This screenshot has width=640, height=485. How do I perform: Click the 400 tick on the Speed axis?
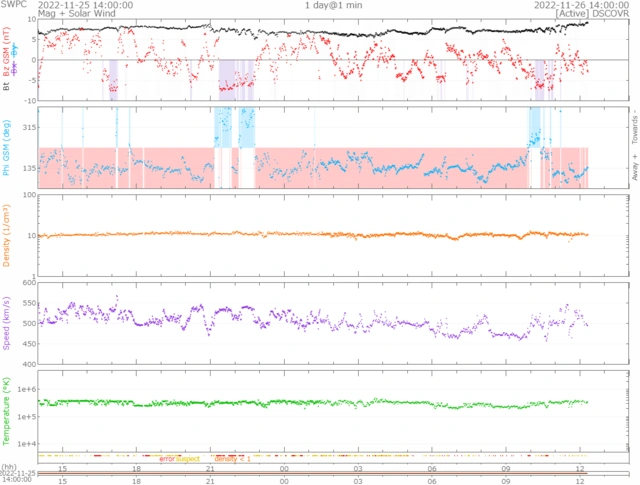29,364
